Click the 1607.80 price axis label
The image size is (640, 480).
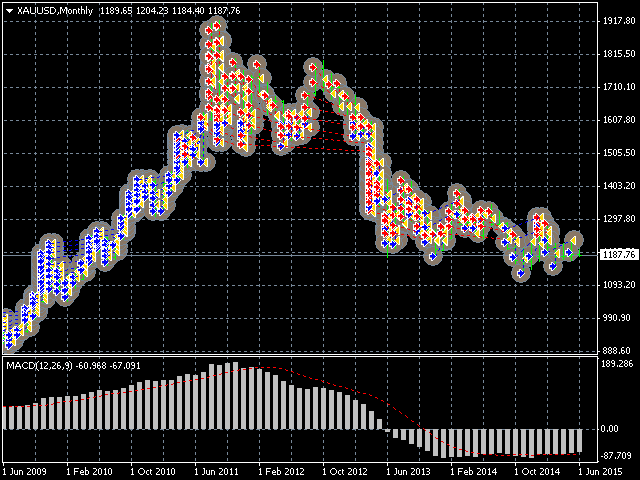coord(619,120)
